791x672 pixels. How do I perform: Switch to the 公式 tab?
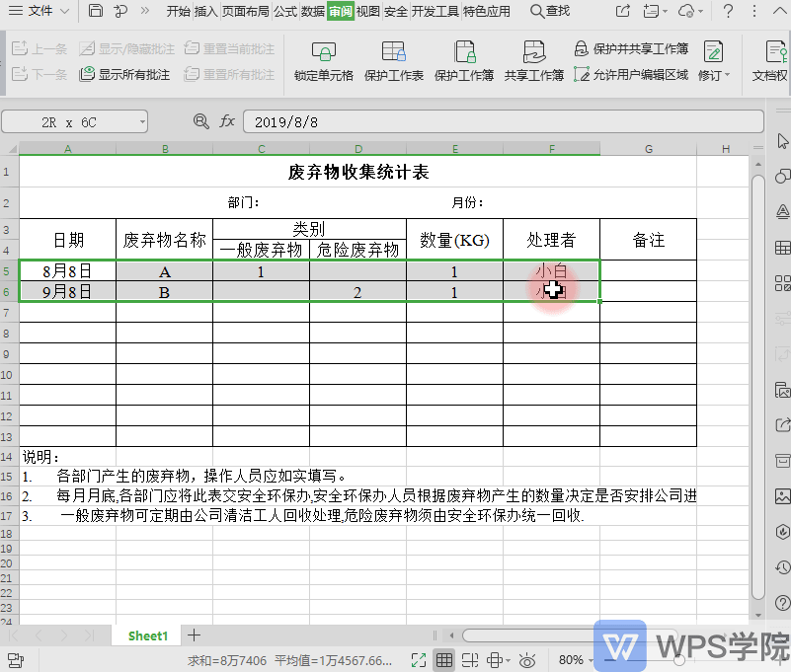[285, 11]
